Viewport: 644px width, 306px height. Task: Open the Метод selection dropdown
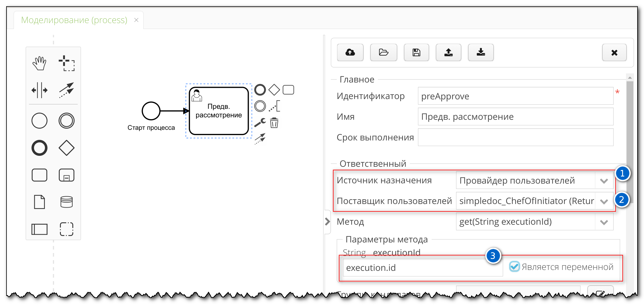[604, 222]
